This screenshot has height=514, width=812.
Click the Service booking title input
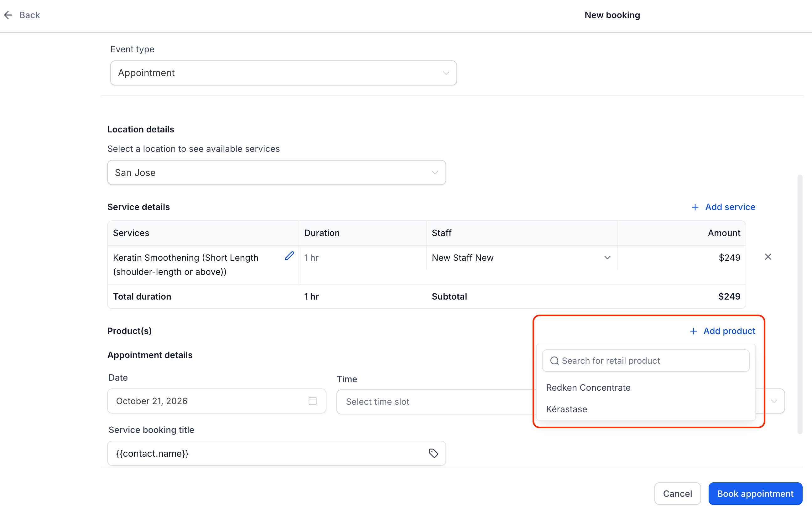pos(277,453)
